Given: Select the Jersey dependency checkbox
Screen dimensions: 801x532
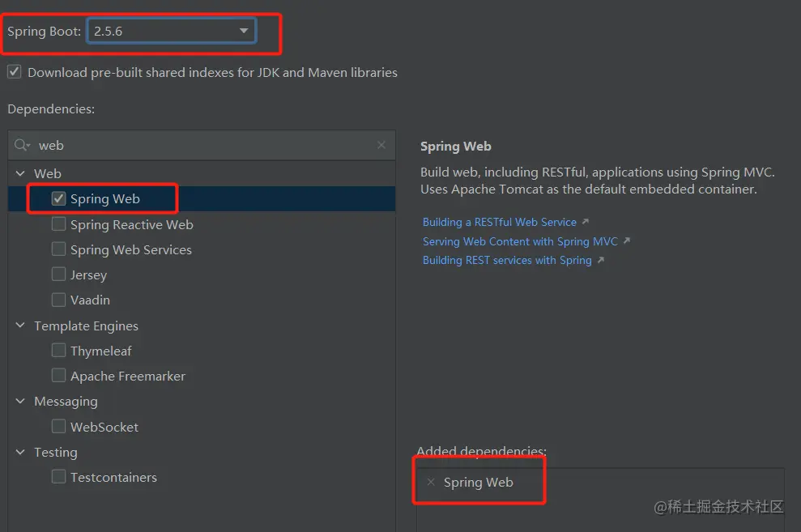Looking at the screenshot, I should click(x=58, y=275).
